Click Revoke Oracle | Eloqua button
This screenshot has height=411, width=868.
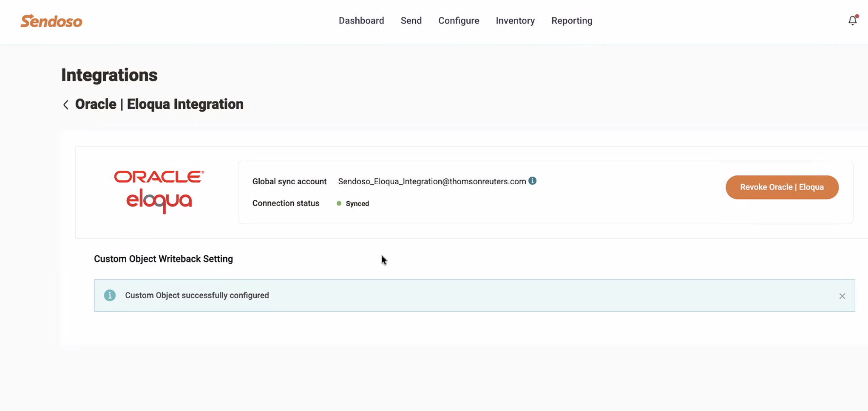[782, 187]
